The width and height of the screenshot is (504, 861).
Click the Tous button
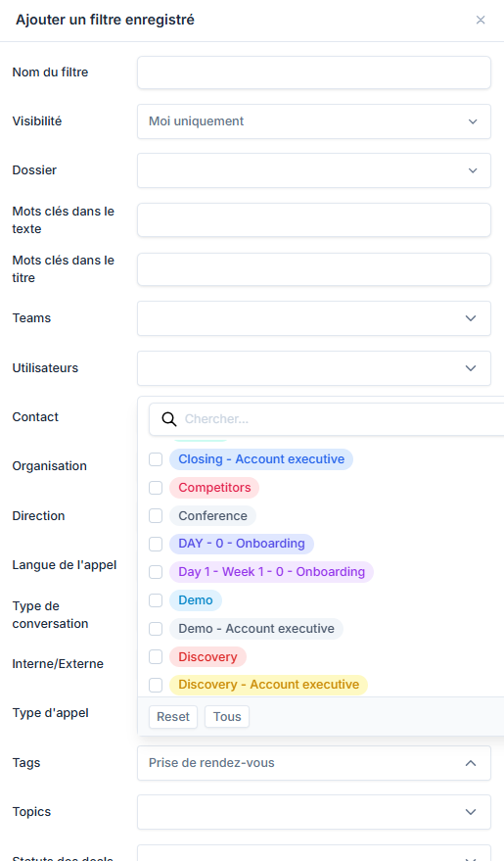(227, 717)
